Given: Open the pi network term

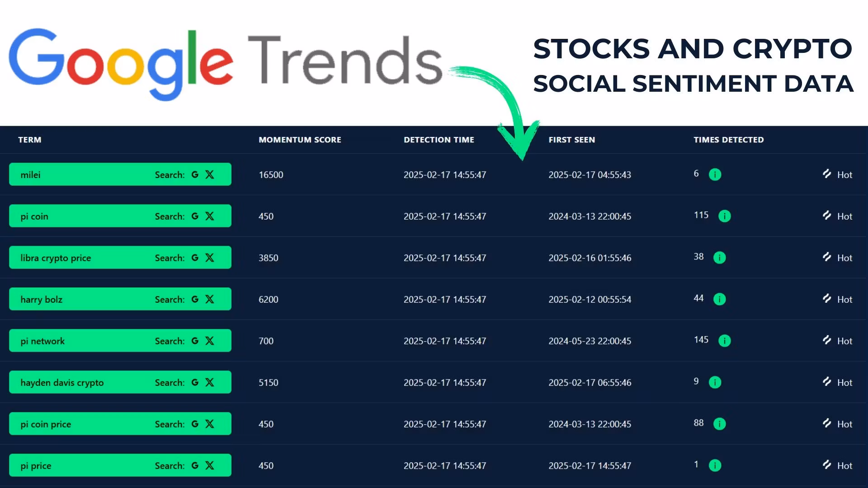Looking at the screenshot, I should click(42, 341).
